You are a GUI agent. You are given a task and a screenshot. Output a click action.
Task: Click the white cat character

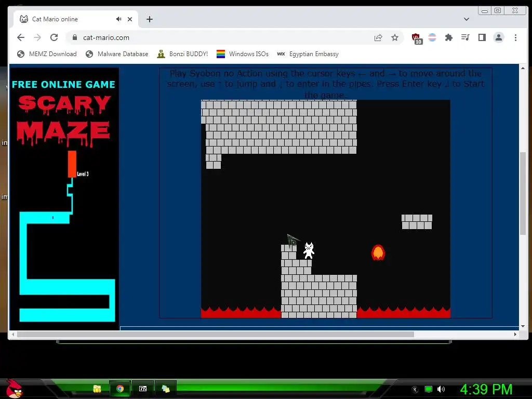[309, 250]
